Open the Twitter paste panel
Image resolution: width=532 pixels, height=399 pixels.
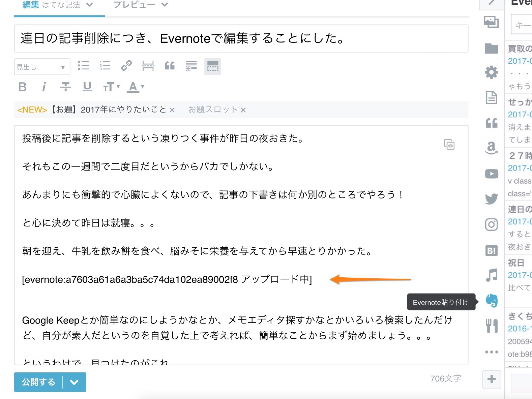pyautogui.click(x=492, y=199)
